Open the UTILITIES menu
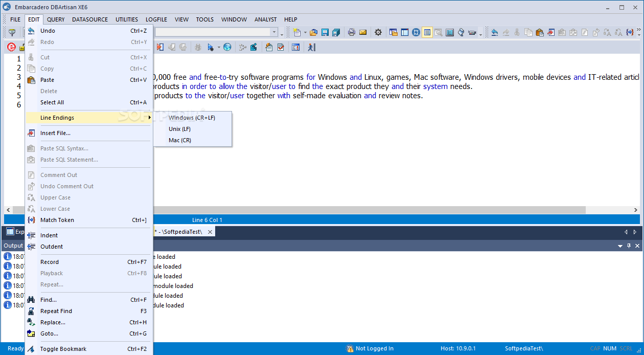This screenshot has width=644, height=355. click(x=127, y=19)
